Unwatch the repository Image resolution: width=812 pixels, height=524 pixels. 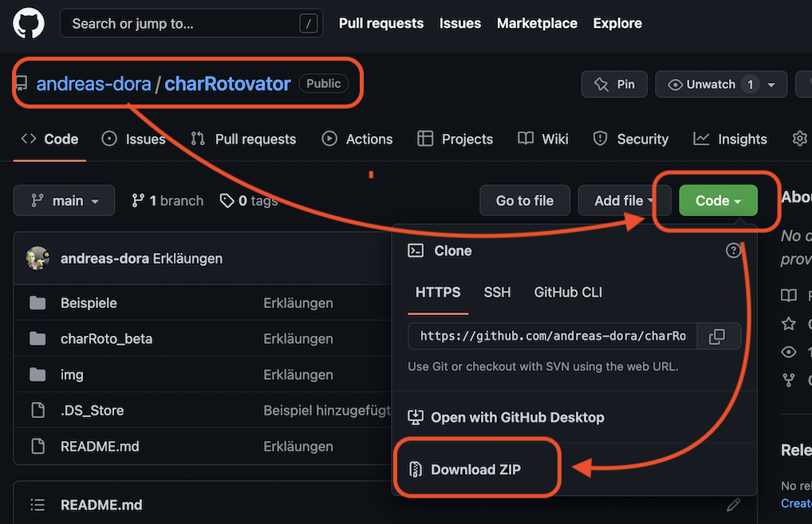(709, 84)
